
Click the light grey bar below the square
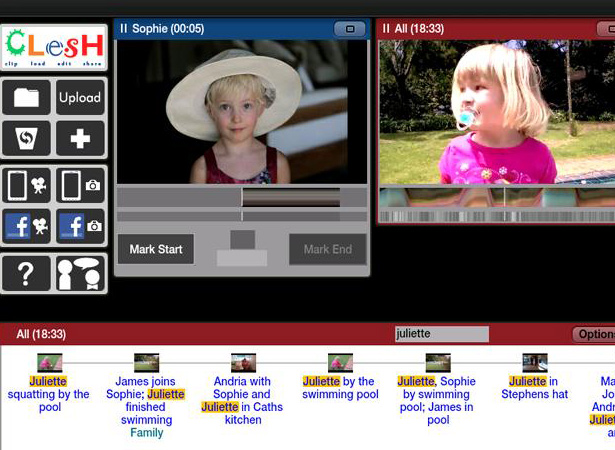click(x=242, y=258)
